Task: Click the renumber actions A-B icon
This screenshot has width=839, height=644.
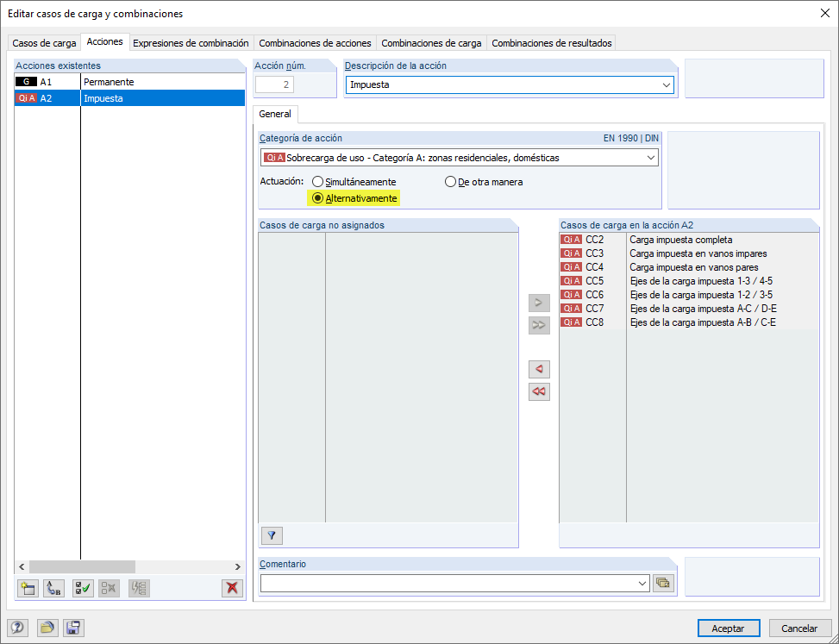Action: point(53,588)
